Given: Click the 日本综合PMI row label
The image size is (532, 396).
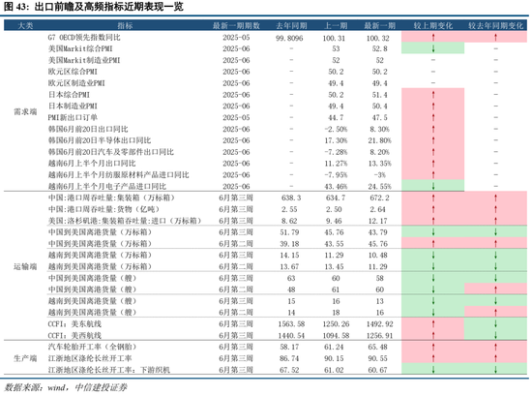Looking at the screenshot, I should click(x=69, y=95).
